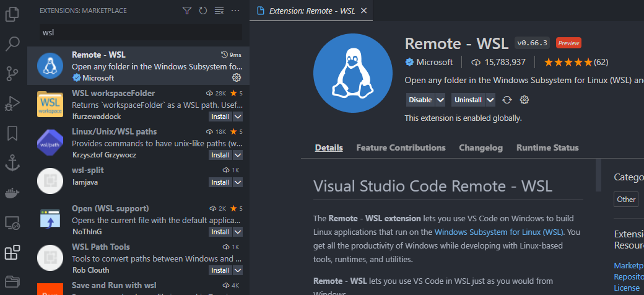Clear extensions search results

click(x=219, y=11)
